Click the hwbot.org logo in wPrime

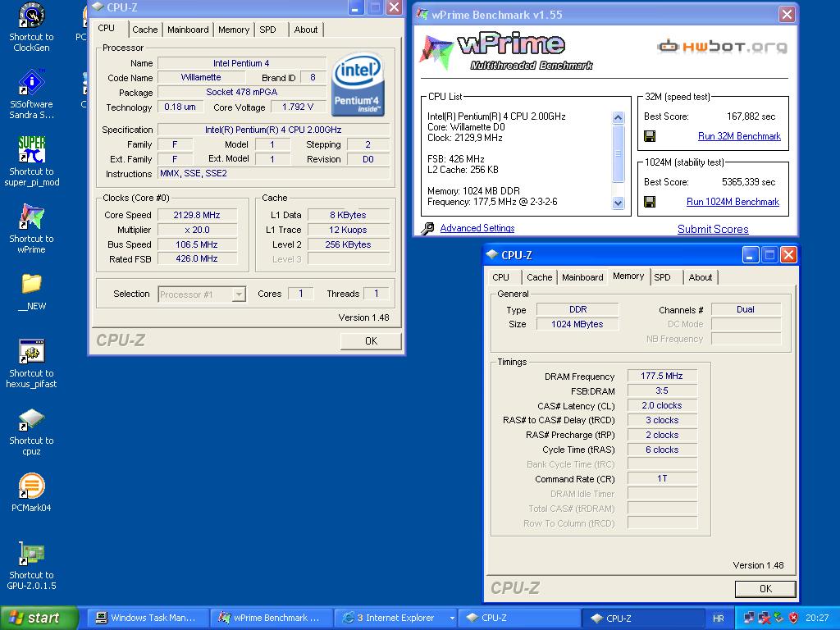click(722, 47)
